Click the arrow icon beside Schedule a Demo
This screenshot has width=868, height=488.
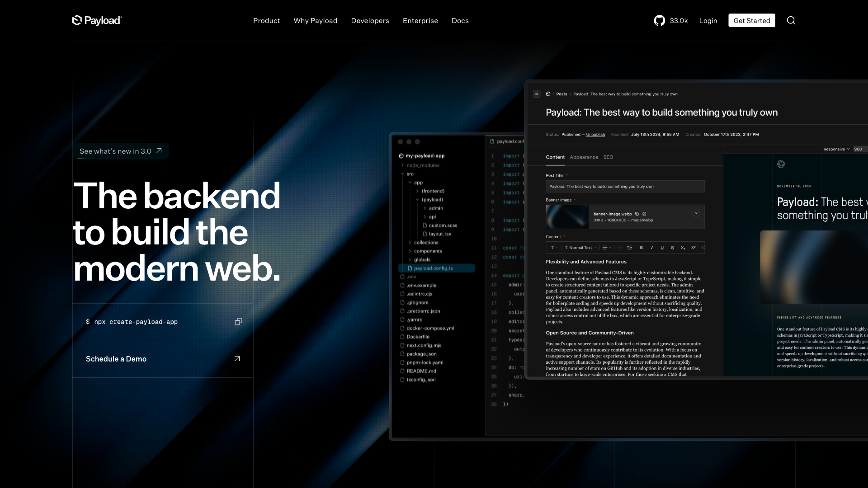(x=237, y=359)
